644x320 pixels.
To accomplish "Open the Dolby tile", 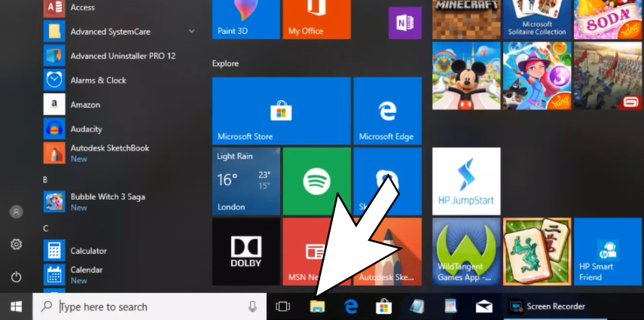I will [246, 251].
